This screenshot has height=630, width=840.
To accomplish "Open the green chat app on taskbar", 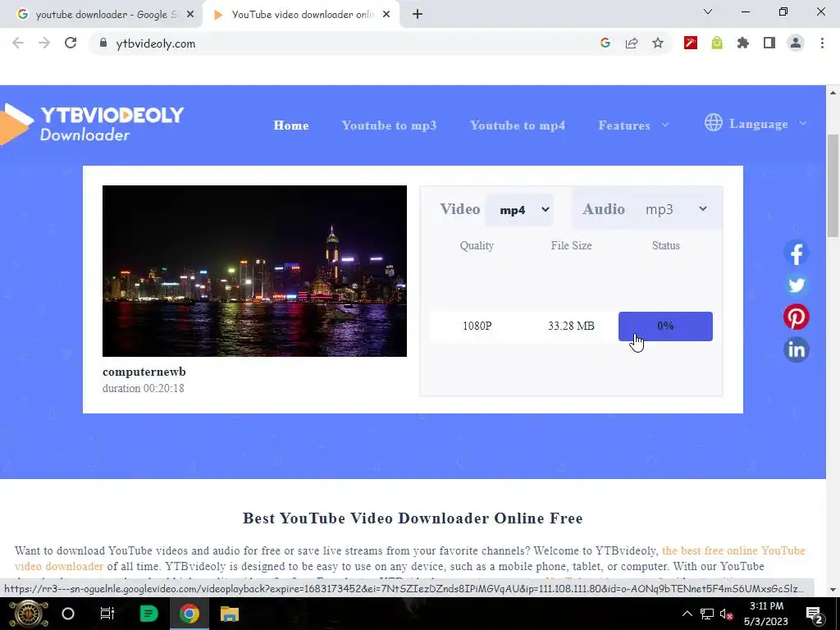I will pyautogui.click(x=148, y=614).
